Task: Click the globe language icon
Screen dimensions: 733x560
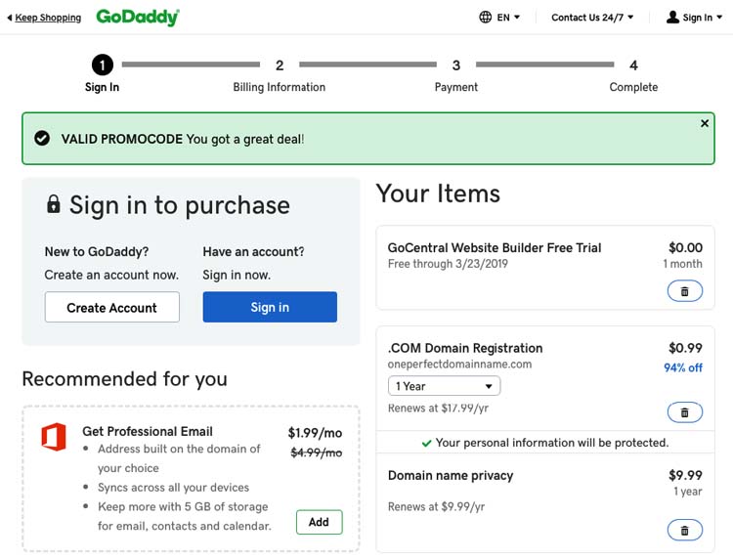Action: point(486,17)
